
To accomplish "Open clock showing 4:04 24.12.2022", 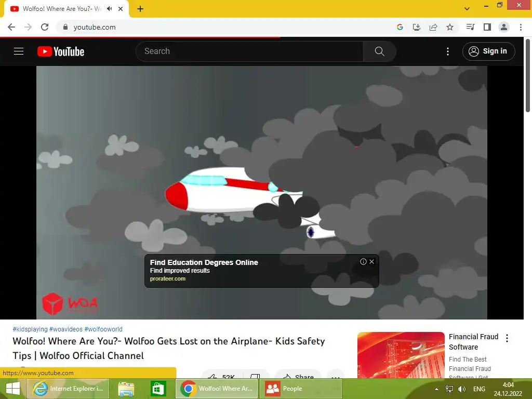I will [x=508, y=389].
